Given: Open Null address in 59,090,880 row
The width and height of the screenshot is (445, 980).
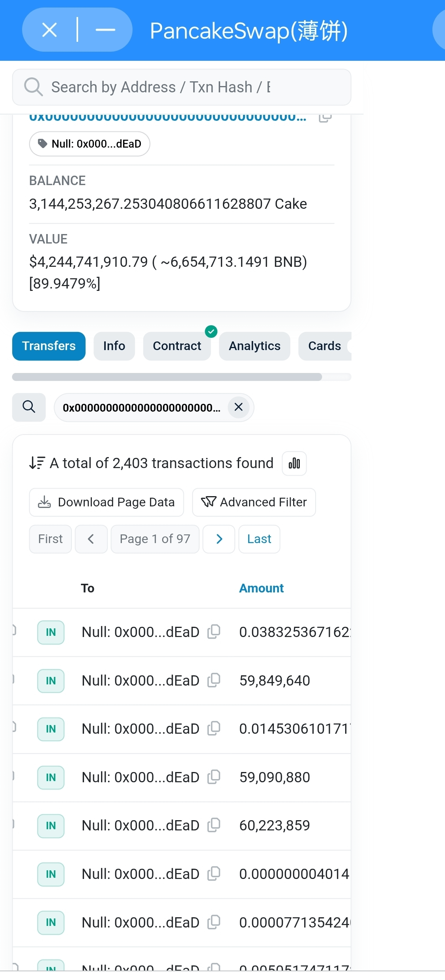Looking at the screenshot, I should coord(140,778).
